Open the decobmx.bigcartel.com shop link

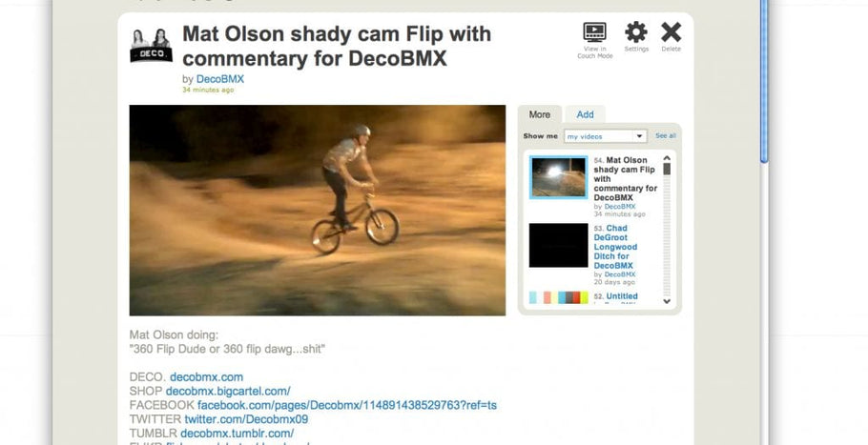tap(228, 391)
